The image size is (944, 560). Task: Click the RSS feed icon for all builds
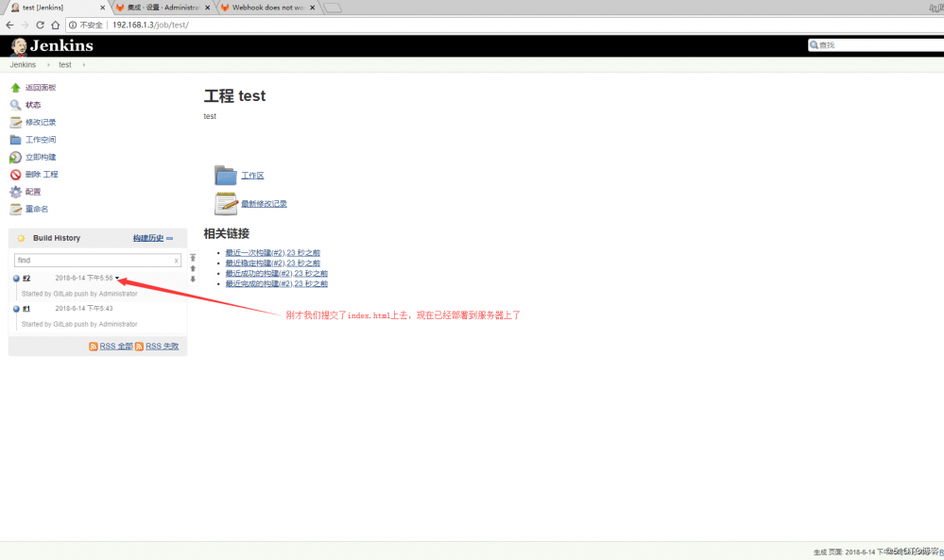(x=94, y=347)
